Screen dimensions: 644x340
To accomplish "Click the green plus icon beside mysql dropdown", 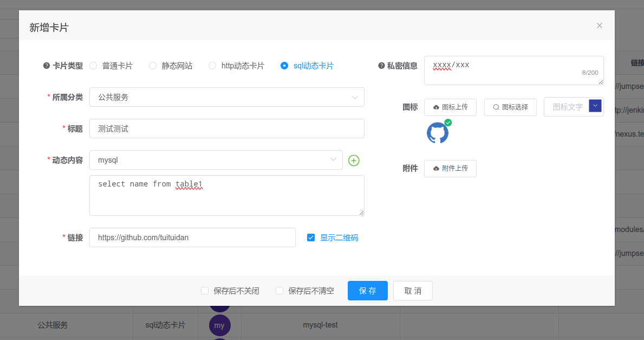I will [x=354, y=161].
